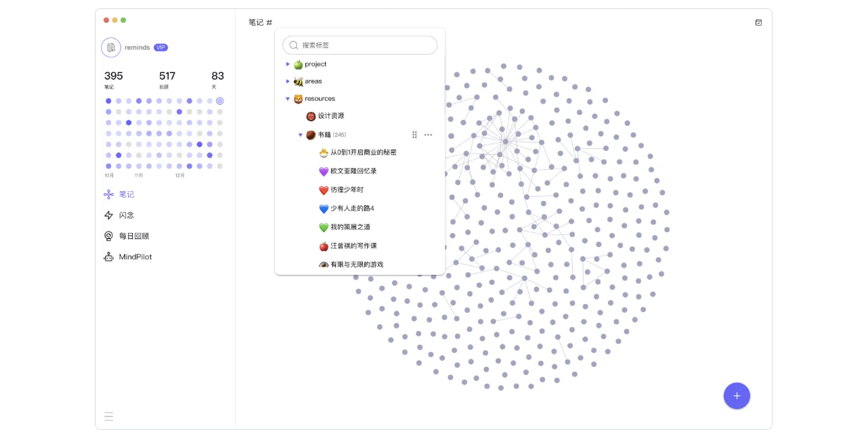The height and width of the screenshot is (434, 868).
Task: Expand the project tag group
Action: tap(288, 64)
